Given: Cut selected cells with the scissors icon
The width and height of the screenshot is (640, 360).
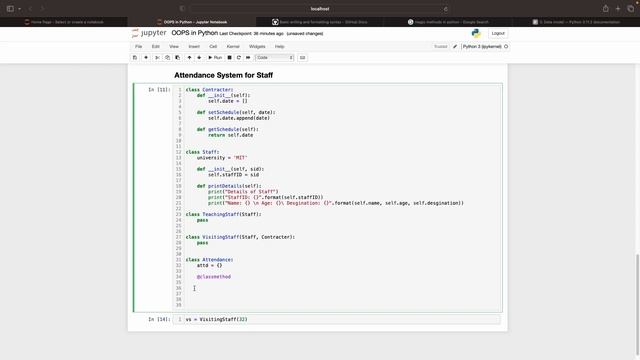Looking at the screenshot, I should [x=157, y=58].
